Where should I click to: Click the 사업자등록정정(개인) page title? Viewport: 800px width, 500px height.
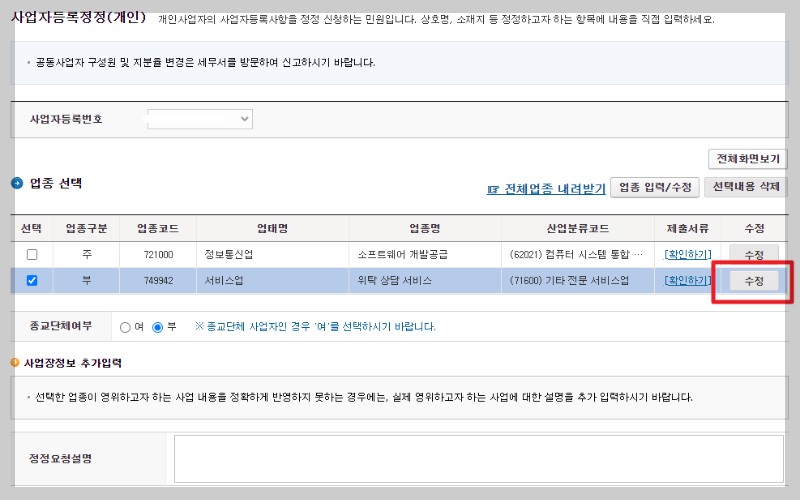[x=79, y=17]
